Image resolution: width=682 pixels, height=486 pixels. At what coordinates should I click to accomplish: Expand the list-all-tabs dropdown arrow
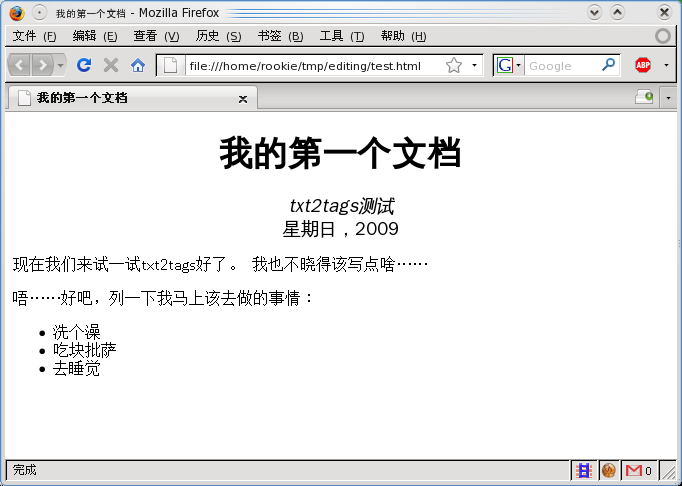(667, 97)
